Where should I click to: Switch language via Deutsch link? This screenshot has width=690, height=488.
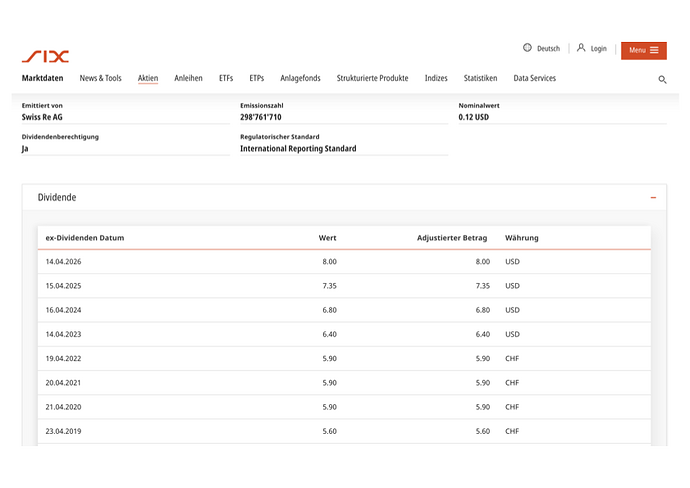click(x=548, y=48)
